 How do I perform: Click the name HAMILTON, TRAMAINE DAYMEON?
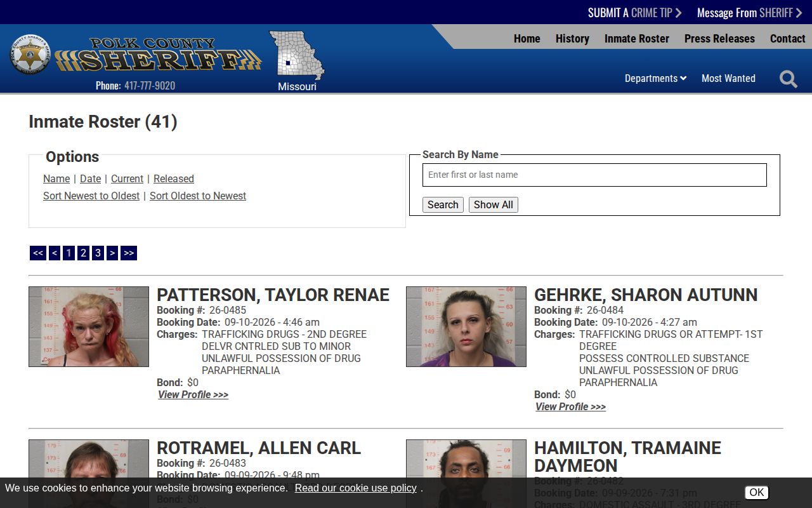click(627, 457)
